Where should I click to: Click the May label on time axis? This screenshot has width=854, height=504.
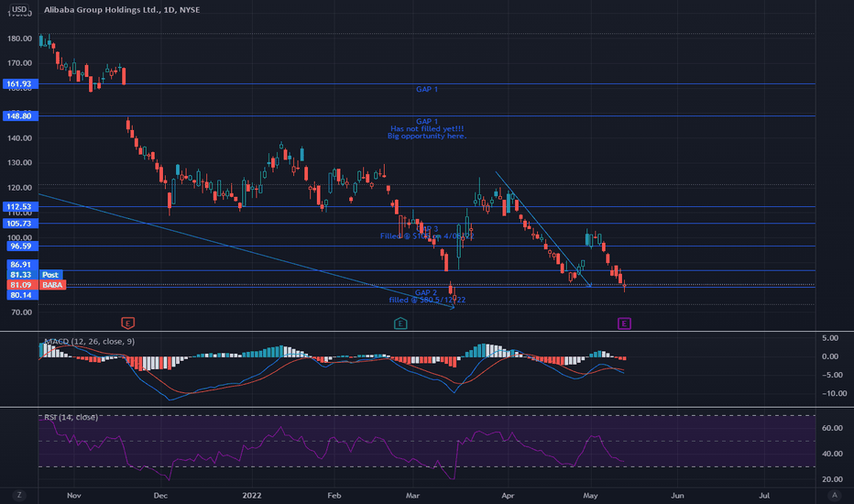point(590,495)
